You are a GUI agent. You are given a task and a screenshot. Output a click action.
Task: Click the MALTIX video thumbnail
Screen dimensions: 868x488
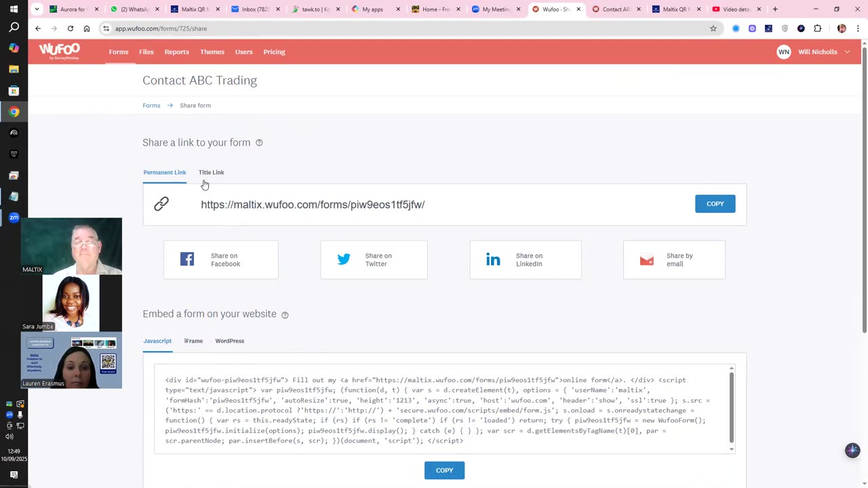[x=71, y=246]
